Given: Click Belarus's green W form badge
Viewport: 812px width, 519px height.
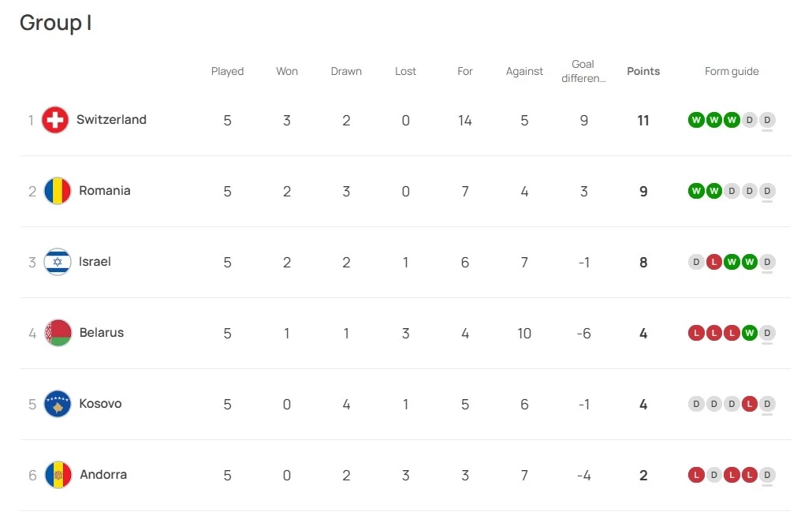Looking at the screenshot, I should [x=750, y=333].
